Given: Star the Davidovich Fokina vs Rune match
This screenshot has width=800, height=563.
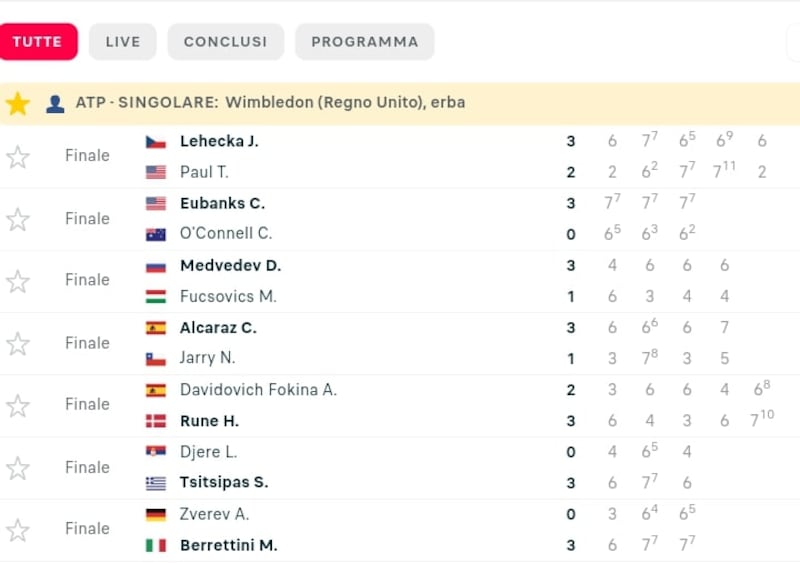Looking at the screenshot, I should [x=18, y=406].
